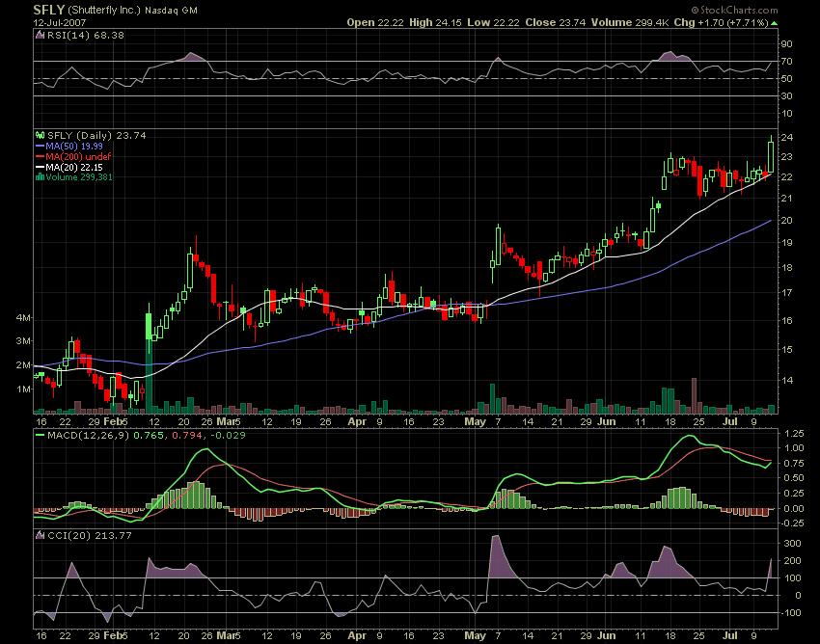Click the Volume 299,381 legend text
The width and height of the screenshot is (820, 644).
[x=79, y=177]
